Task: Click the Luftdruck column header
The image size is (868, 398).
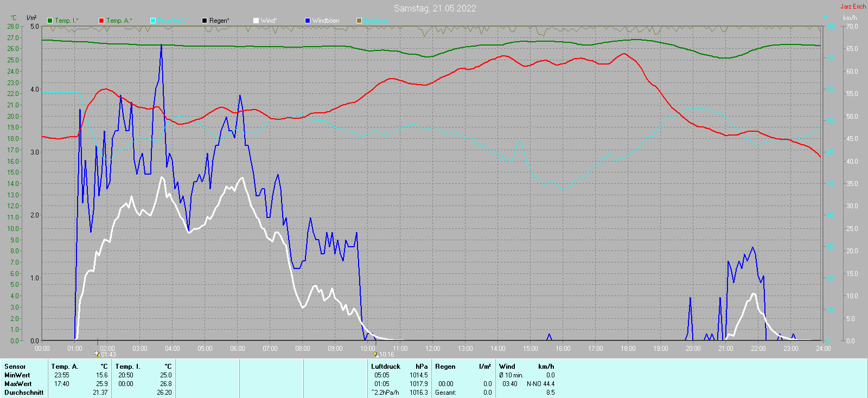Action: [x=386, y=367]
